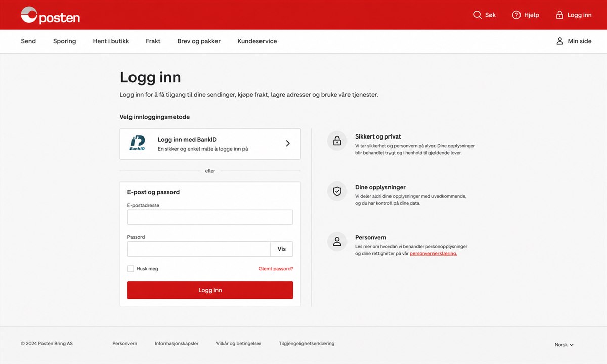This screenshot has height=364, width=607.
Task: Click the © 2024 Posten Bring AS text
Action: 47,344
